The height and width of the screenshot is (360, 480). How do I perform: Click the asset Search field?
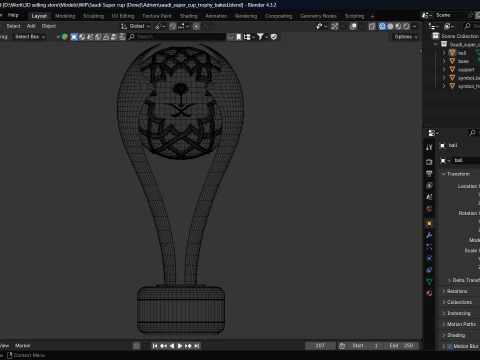point(177,37)
